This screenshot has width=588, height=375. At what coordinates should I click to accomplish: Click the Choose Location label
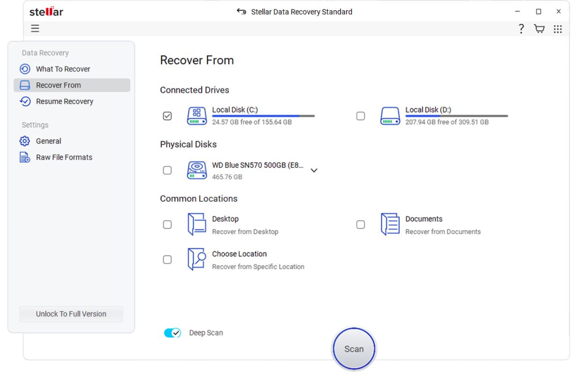coord(239,254)
